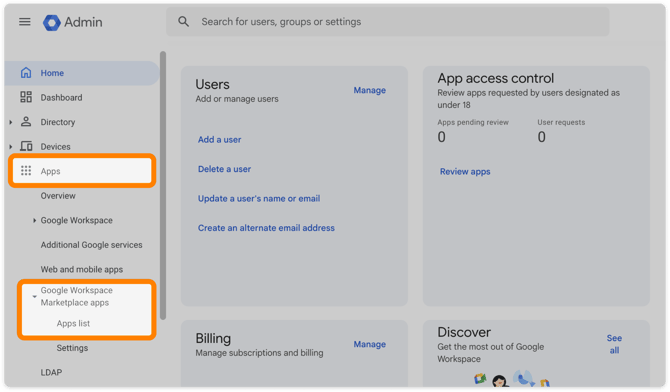Open Dashboard in sidebar

click(x=61, y=97)
